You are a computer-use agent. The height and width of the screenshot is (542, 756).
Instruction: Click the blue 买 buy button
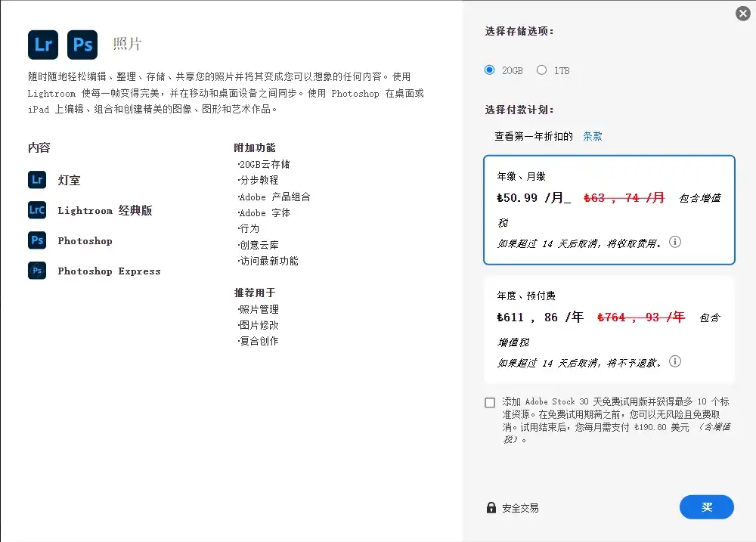[x=707, y=506]
